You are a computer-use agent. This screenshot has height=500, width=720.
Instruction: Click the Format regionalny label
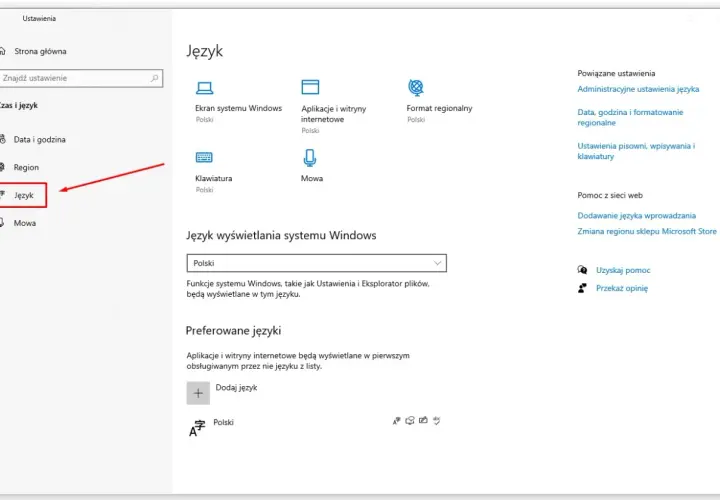pyautogui.click(x=439, y=108)
